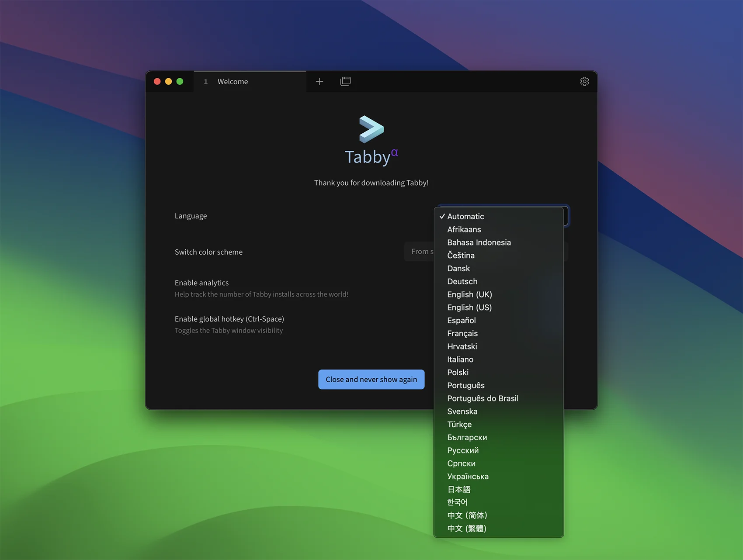Choose Türkçe as the language
This screenshot has height=560, width=743.
(x=499, y=424)
